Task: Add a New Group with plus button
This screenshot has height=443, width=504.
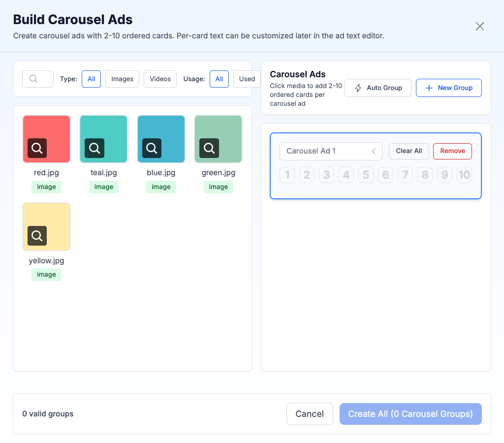Action: (x=448, y=88)
